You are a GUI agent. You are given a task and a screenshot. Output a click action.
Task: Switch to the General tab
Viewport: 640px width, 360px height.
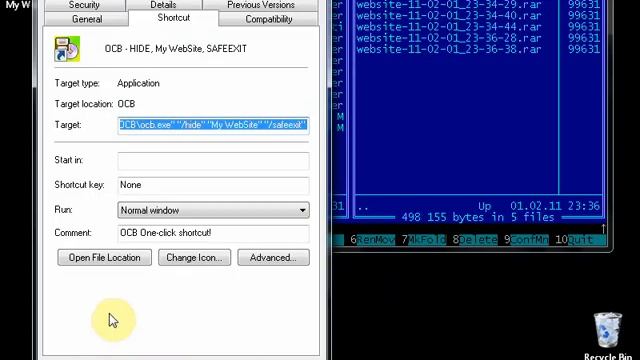tap(87, 19)
